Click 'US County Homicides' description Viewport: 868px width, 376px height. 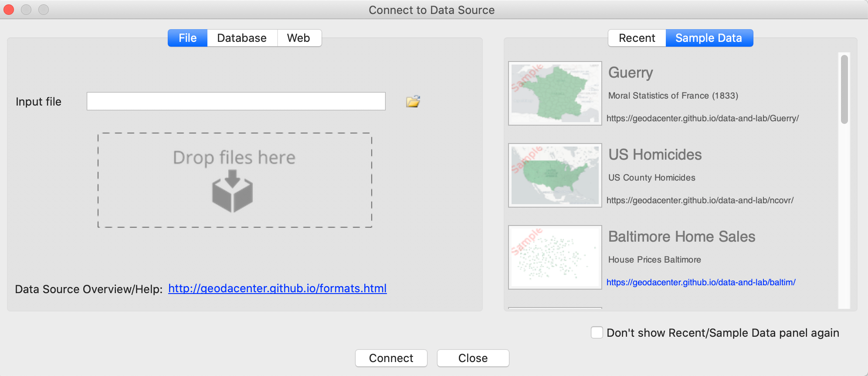coord(652,178)
